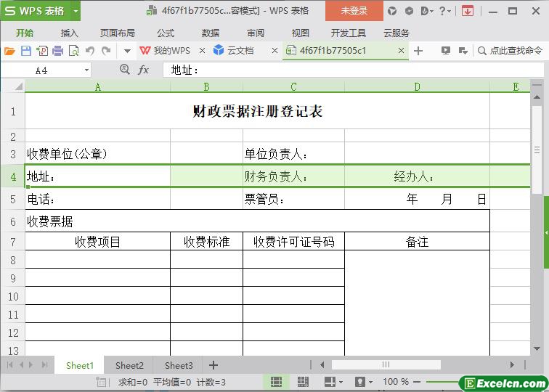Screen dimensions: 549x392
Task: Click the zoom magnifier icon by formula bar
Action: [x=124, y=70]
